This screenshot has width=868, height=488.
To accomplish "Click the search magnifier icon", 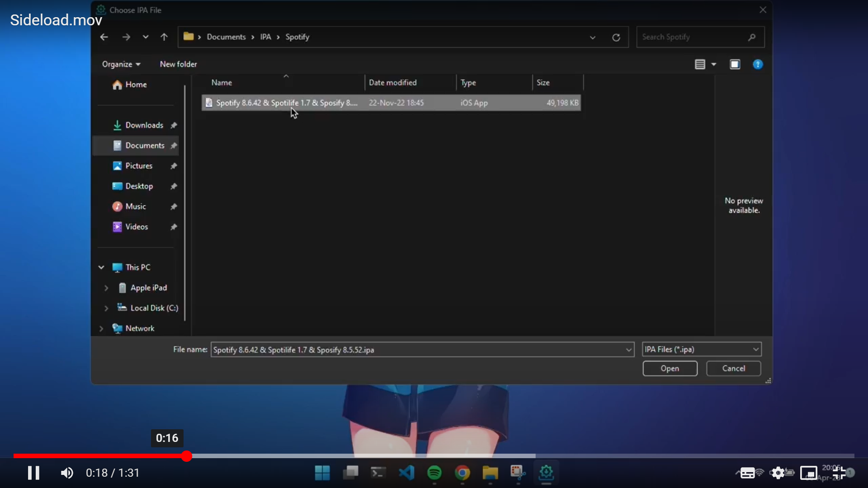I will pyautogui.click(x=752, y=37).
